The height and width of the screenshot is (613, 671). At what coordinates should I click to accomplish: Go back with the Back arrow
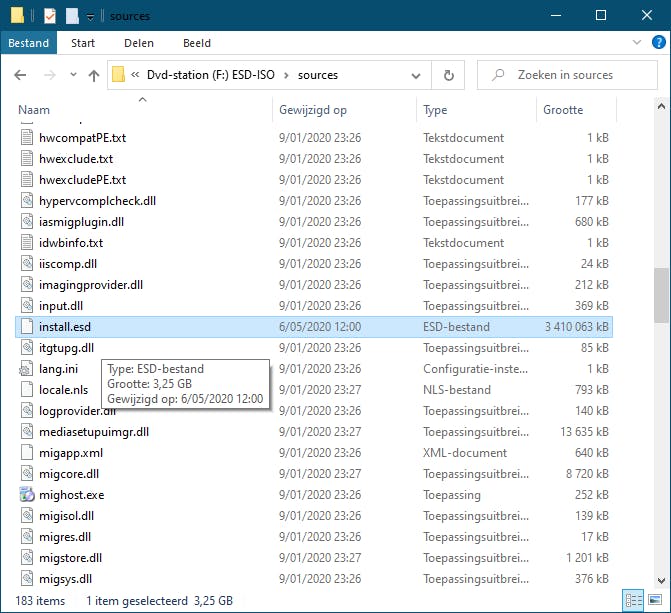20,75
